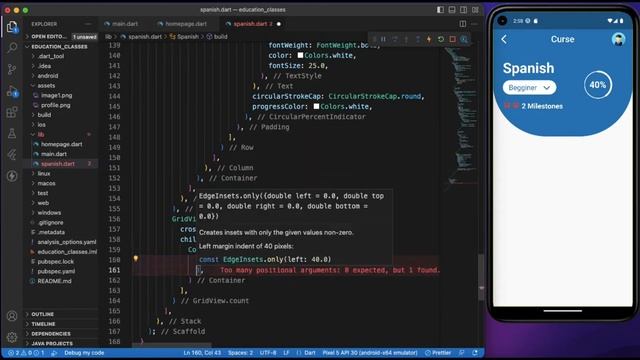Open the feedback icon in status bar
Image resolution: width=640 pixels, height=360 pixels.
pos(462,353)
